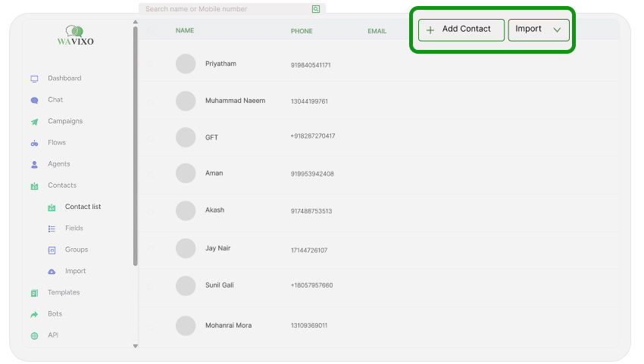This screenshot has height=364, width=644.
Task: Check the checkbox for Priyatham
Action: (150, 64)
